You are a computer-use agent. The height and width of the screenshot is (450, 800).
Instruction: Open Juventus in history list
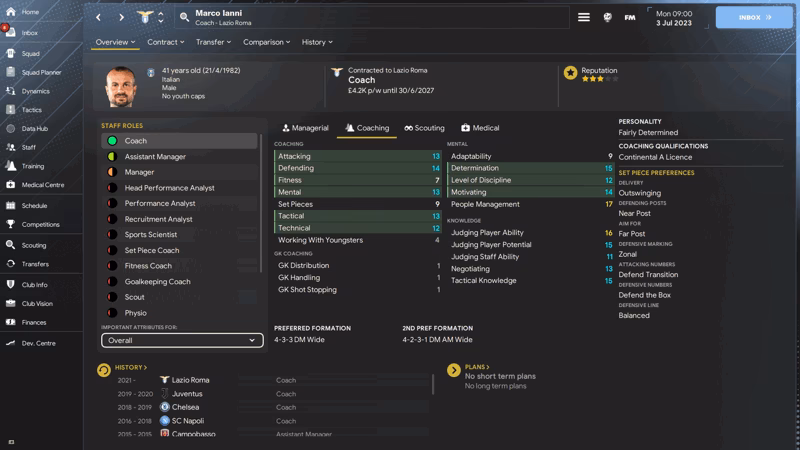click(x=187, y=394)
